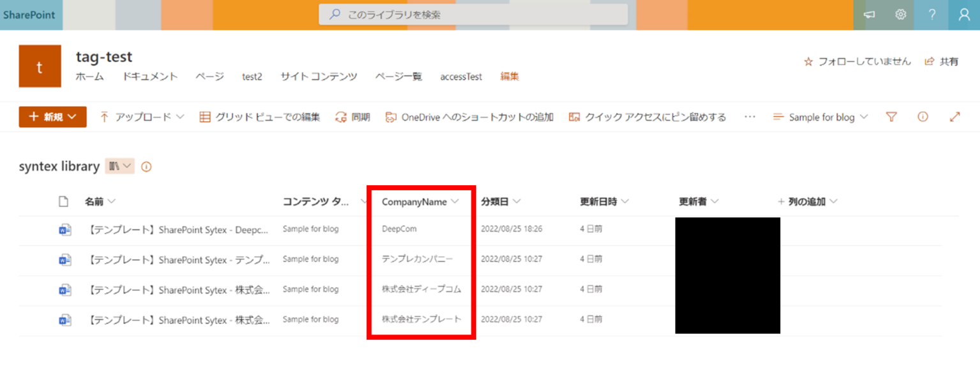
Task: Open the filter pane funnel icon
Action: [891, 117]
